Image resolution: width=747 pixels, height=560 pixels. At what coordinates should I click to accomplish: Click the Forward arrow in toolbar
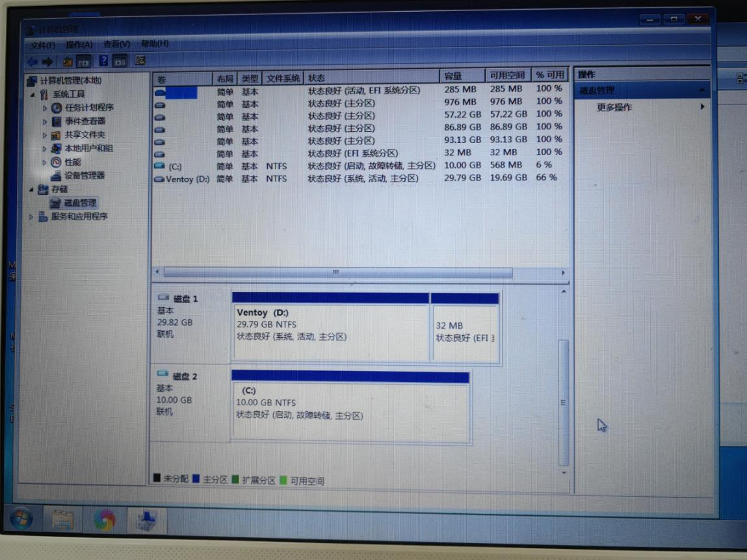coord(47,62)
